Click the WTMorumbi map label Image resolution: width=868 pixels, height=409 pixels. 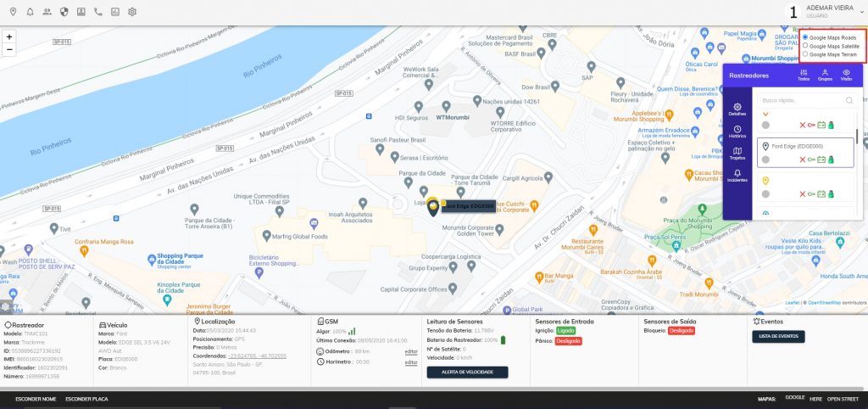tap(453, 117)
